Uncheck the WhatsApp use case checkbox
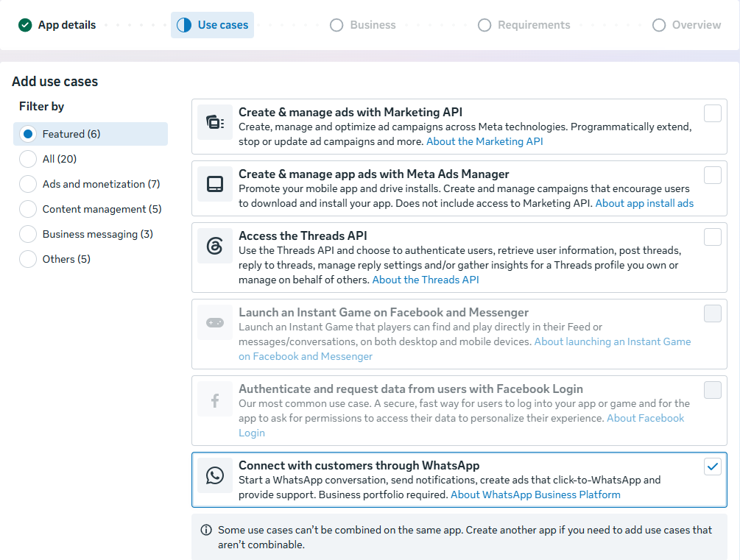This screenshot has width=740, height=560. (x=713, y=467)
